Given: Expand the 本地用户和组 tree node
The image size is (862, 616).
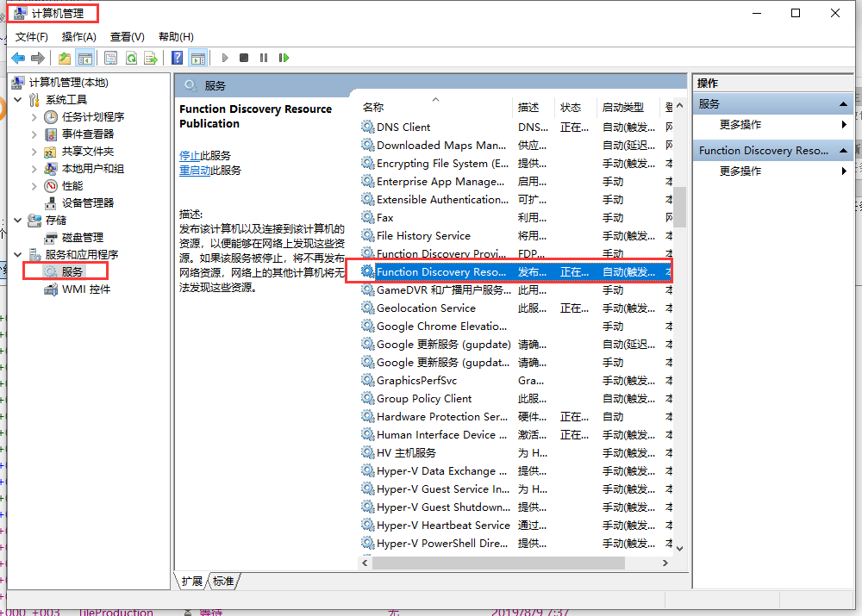Looking at the screenshot, I should pos(34,169).
